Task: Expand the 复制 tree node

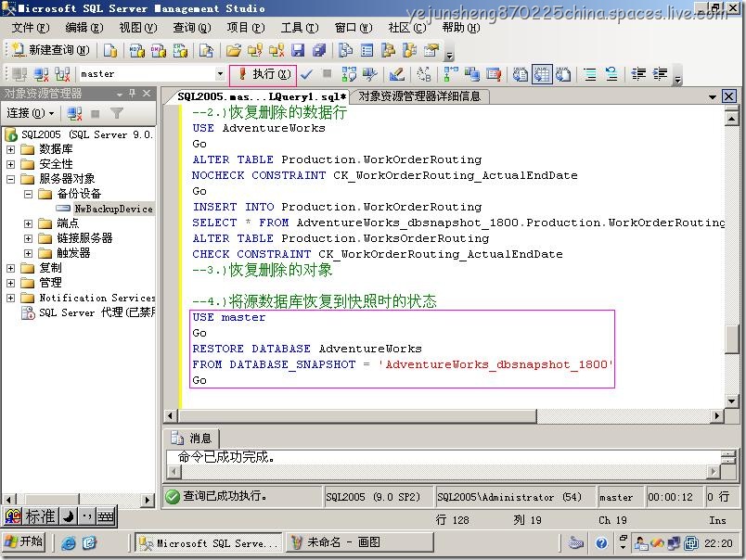Action: 10,268
